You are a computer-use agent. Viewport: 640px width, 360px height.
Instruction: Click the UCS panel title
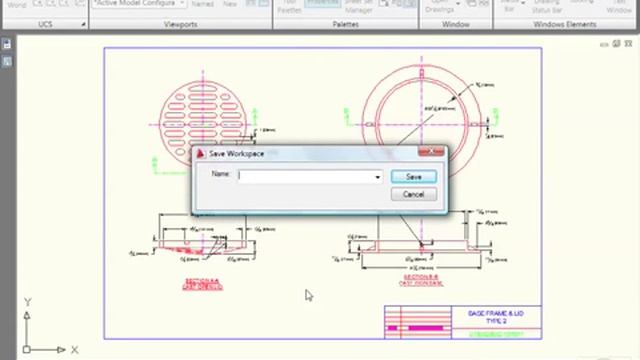coord(45,24)
